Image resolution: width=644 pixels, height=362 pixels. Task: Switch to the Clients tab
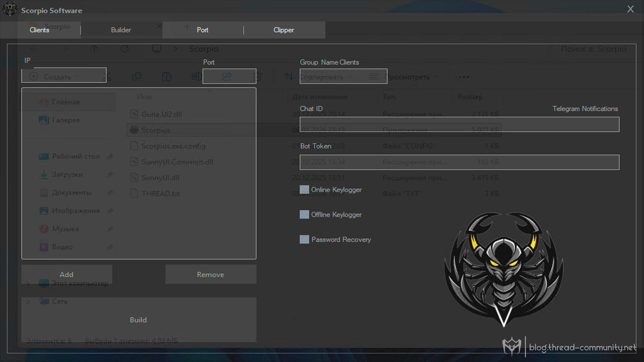39,30
